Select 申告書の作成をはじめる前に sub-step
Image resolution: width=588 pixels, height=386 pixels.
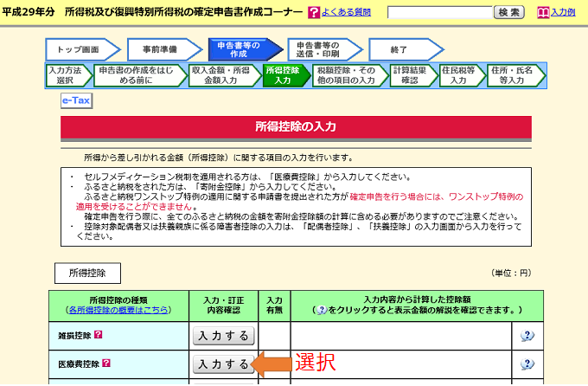click(x=140, y=75)
